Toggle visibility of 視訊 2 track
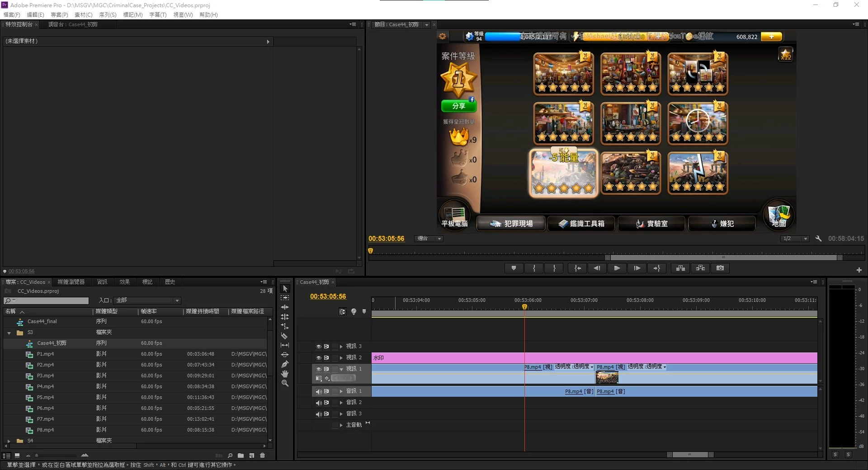This screenshot has height=470, width=868. click(x=318, y=358)
